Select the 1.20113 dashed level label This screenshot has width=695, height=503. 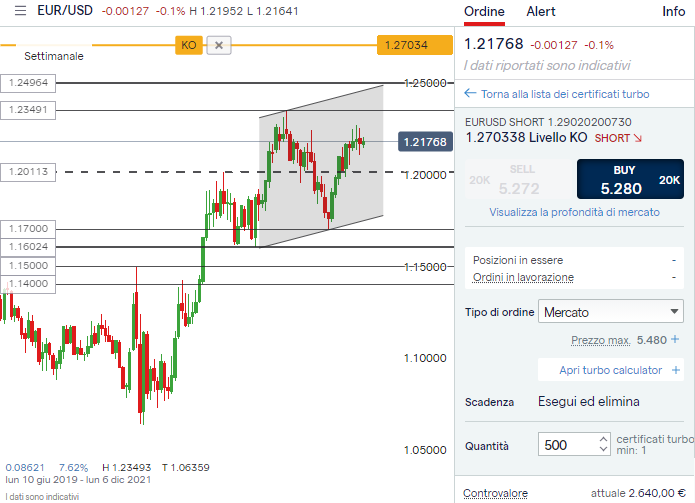(x=27, y=172)
